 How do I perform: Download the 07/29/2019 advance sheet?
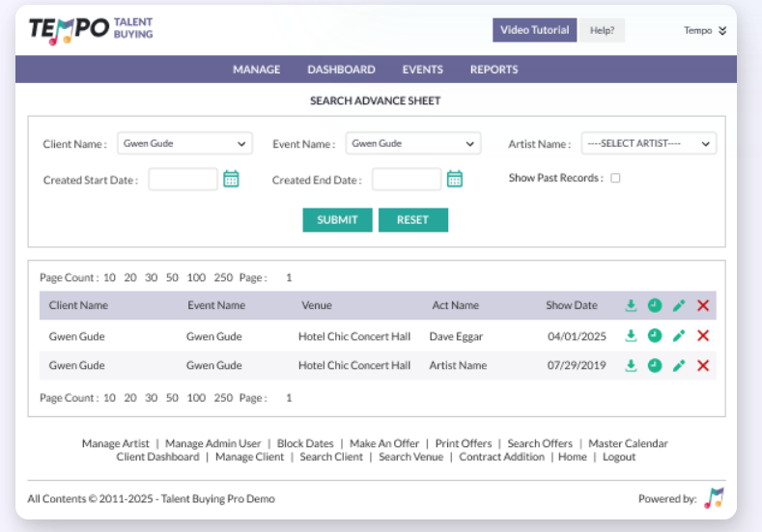pyautogui.click(x=631, y=366)
